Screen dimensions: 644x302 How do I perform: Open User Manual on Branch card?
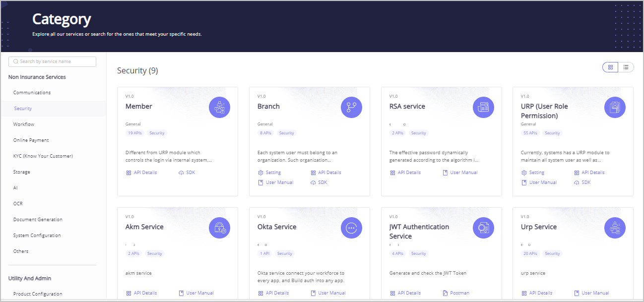point(275,182)
